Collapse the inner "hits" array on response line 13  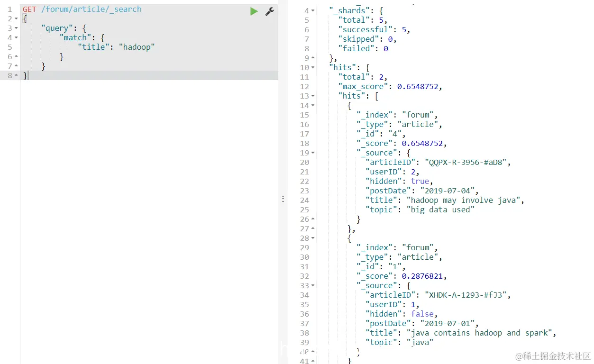pyautogui.click(x=313, y=96)
